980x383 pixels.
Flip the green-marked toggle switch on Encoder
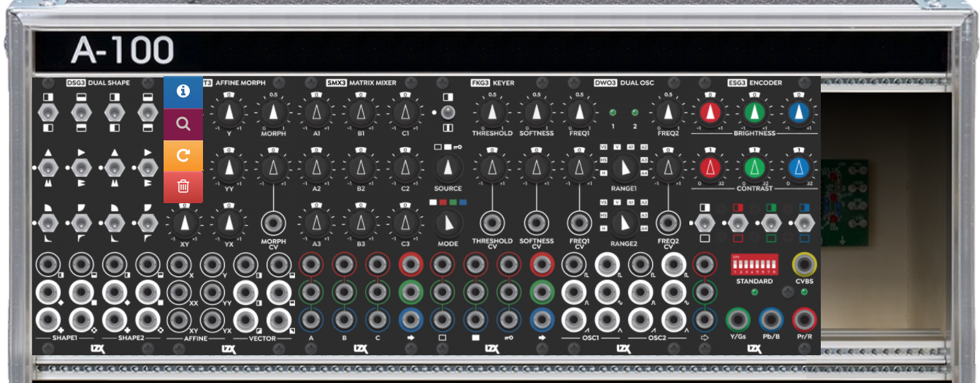(770, 223)
